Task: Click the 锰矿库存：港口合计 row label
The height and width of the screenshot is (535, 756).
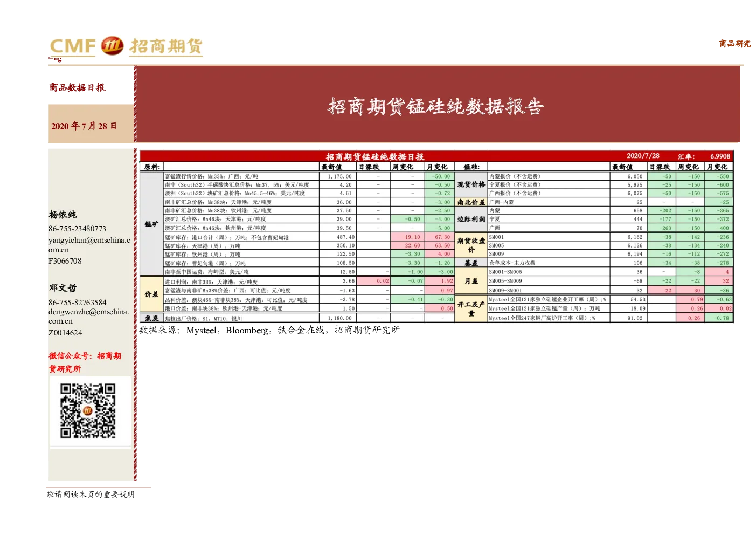Action: coord(227,237)
